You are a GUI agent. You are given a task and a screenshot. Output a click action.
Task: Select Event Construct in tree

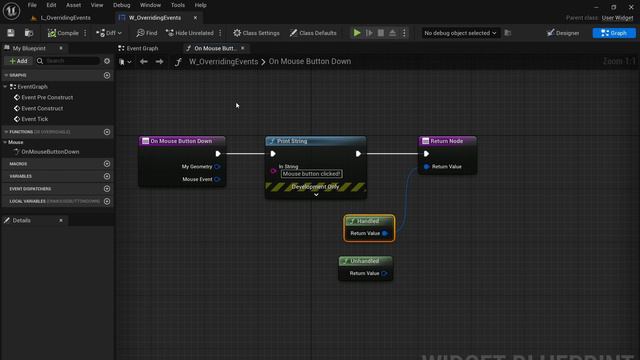click(x=42, y=109)
